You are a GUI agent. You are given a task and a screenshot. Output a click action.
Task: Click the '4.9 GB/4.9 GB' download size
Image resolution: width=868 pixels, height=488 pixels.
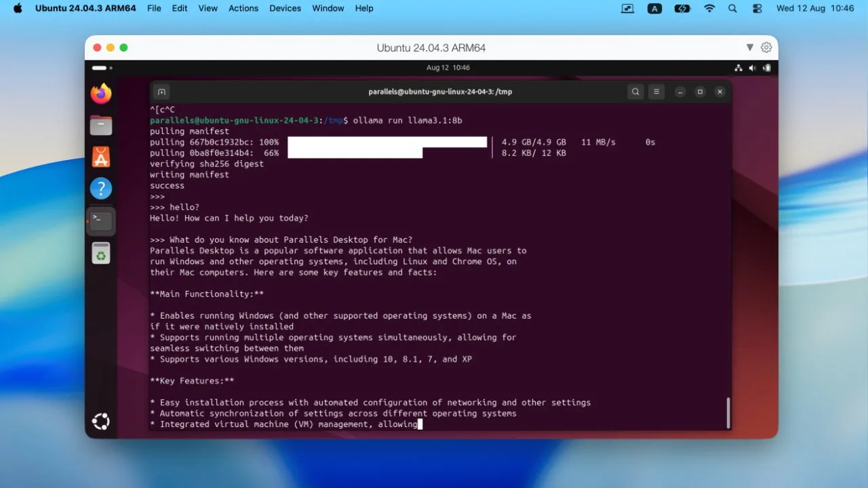coord(534,142)
